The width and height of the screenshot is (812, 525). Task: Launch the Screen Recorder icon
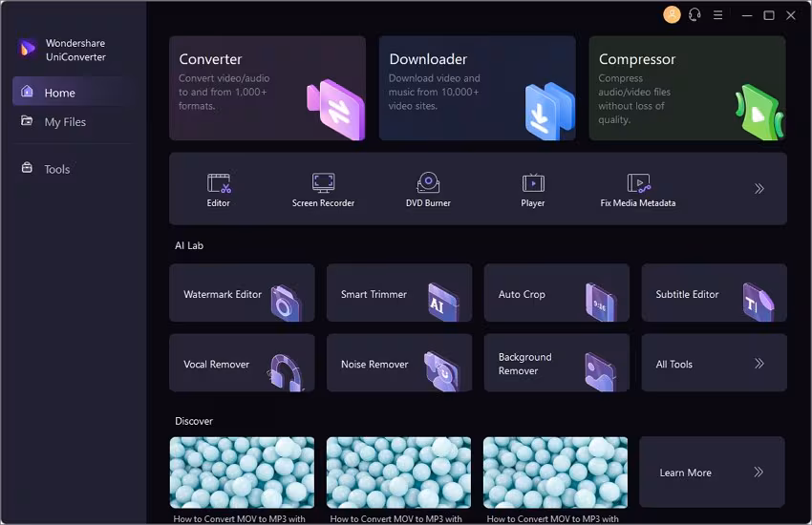(x=323, y=183)
